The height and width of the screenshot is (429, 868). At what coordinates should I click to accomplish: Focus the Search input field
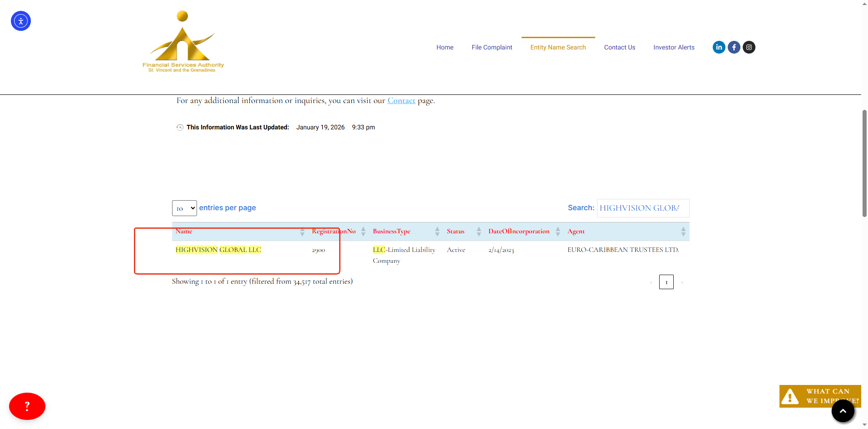pos(642,208)
